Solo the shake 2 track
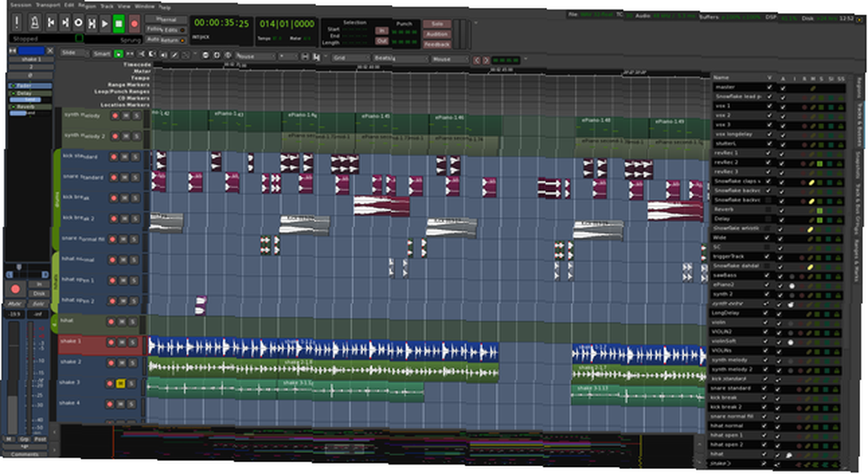The height and width of the screenshot is (474, 868). click(132, 363)
